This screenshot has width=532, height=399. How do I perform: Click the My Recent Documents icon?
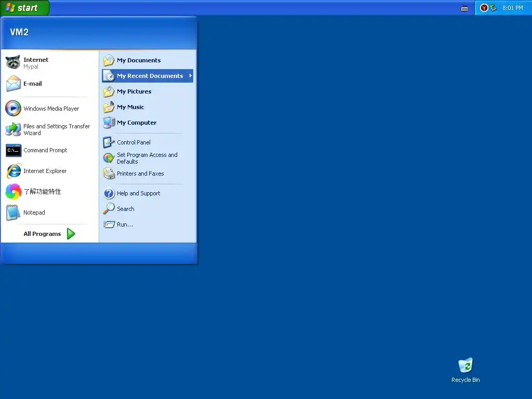(x=109, y=76)
